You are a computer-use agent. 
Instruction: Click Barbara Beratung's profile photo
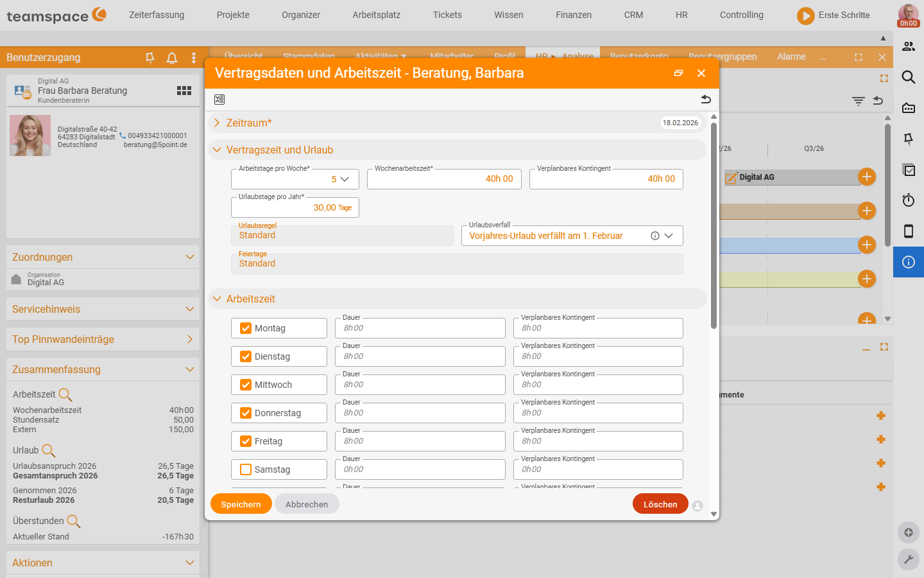[x=30, y=136]
